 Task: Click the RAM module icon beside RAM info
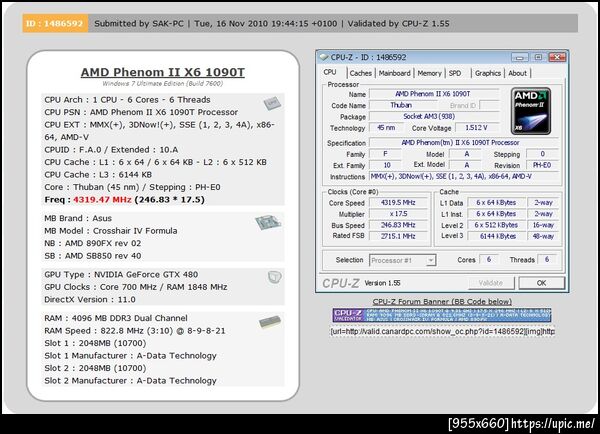(270, 322)
